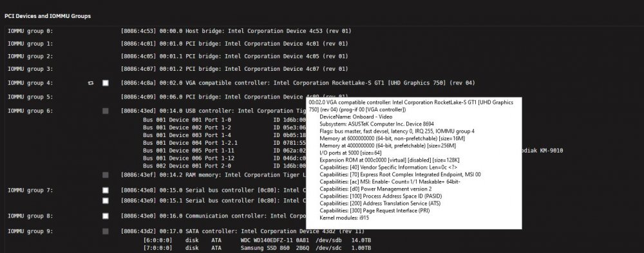The height and width of the screenshot is (253, 644).
Task: Select the WDC WD140EDFZ disk /dev/sdb row
Action: pos(257,240)
